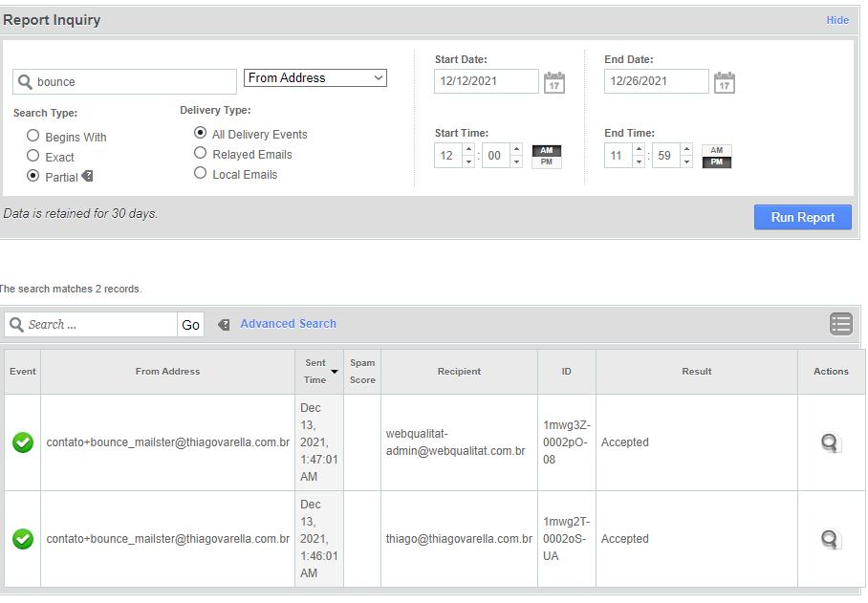The height and width of the screenshot is (603, 868).
Task: View details for thiago@thiagovarella.com.br email record
Action: click(831, 539)
